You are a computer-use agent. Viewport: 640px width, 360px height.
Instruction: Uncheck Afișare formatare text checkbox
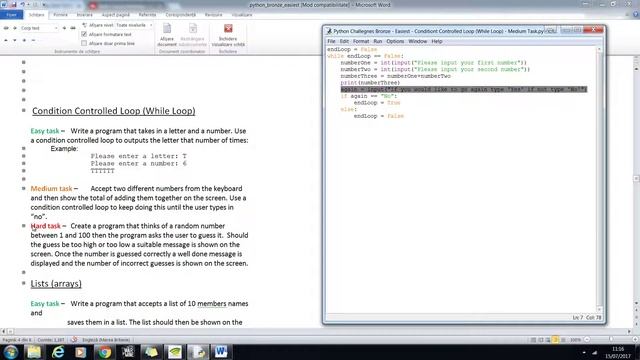(84, 34)
